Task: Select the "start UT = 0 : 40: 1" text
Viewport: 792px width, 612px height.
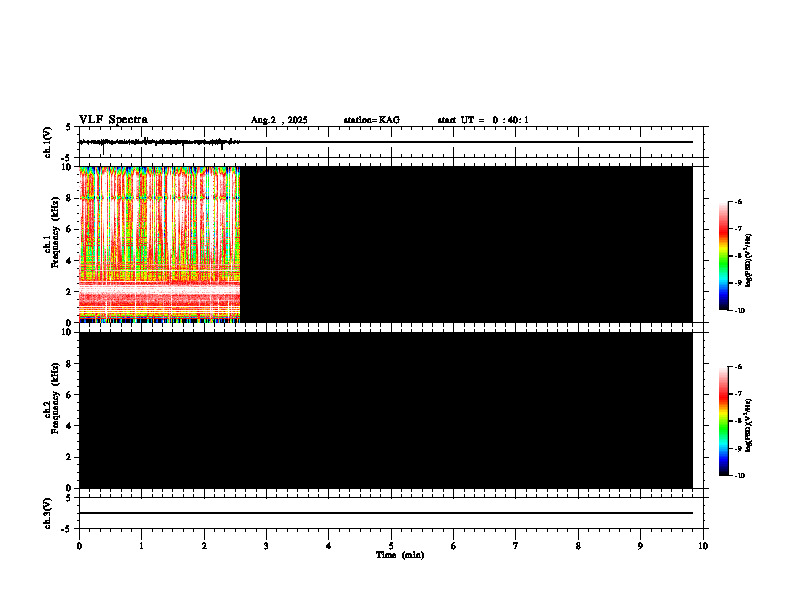Action: (483, 120)
